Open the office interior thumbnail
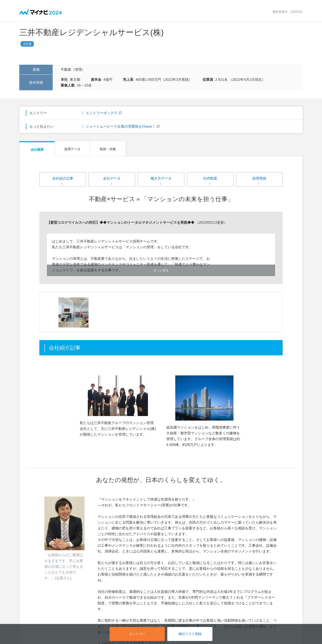Viewport: 322px width, 644px height. (x=73, y=312)
